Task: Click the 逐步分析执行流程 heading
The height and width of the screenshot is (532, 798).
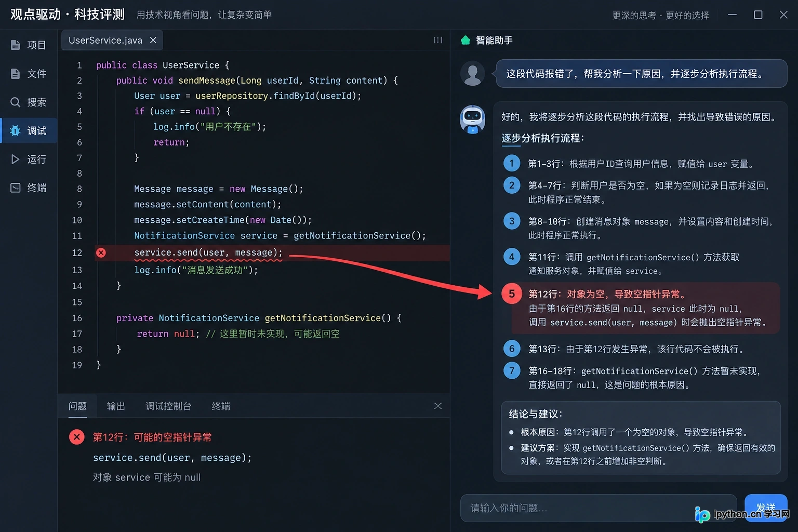Action: tap(543, 138)
